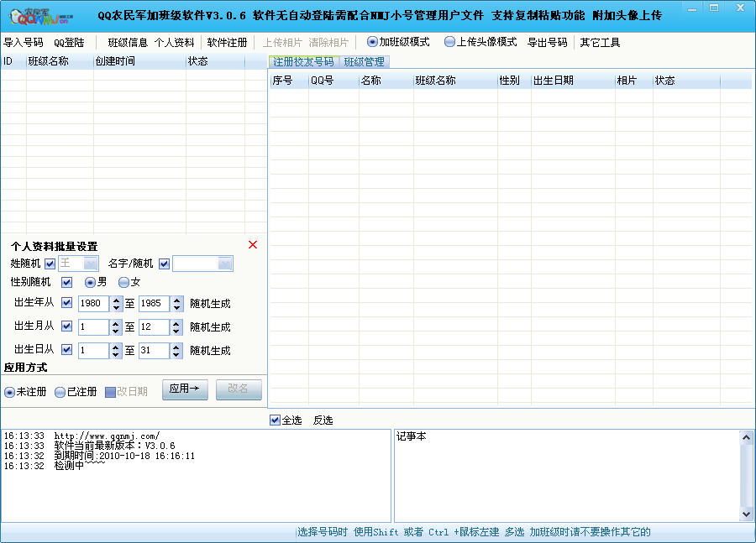756x543 pixels.
Task: Open 个人资料 toolbar item
Action: tap(174, 43)
